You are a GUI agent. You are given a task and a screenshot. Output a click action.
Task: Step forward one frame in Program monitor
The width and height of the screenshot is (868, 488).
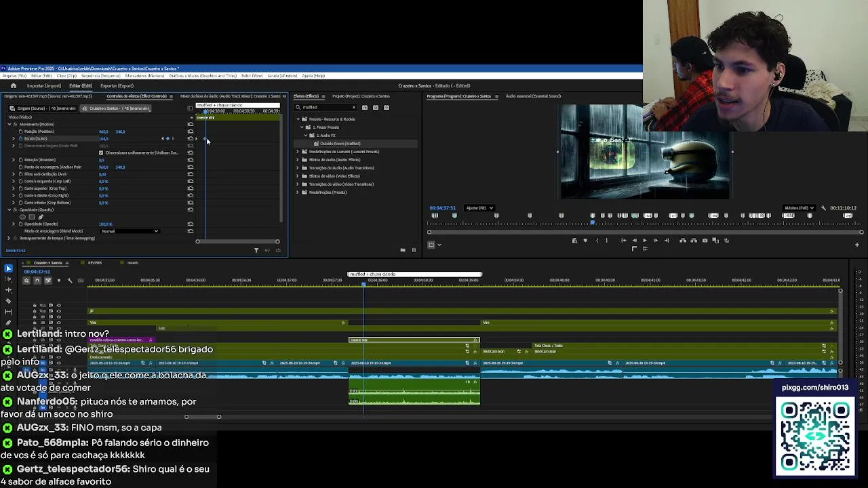point(656,240)
